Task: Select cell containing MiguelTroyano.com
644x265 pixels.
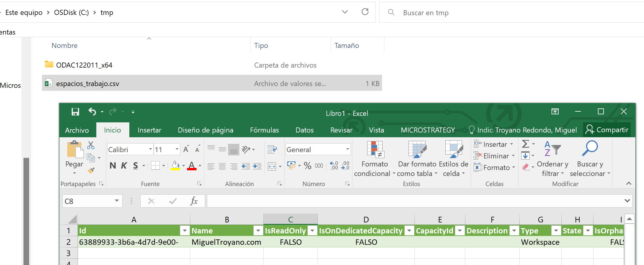Action: click(x=227, y=242)
